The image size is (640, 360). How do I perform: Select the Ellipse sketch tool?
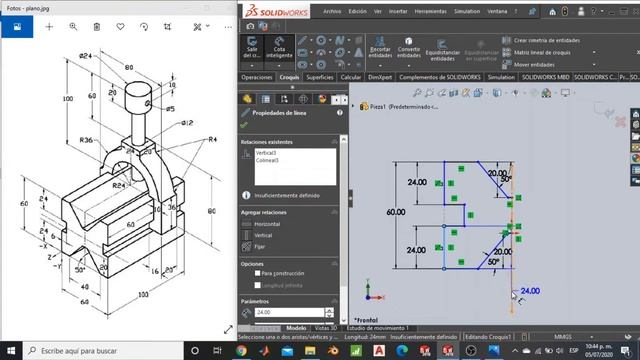point(340,53)
